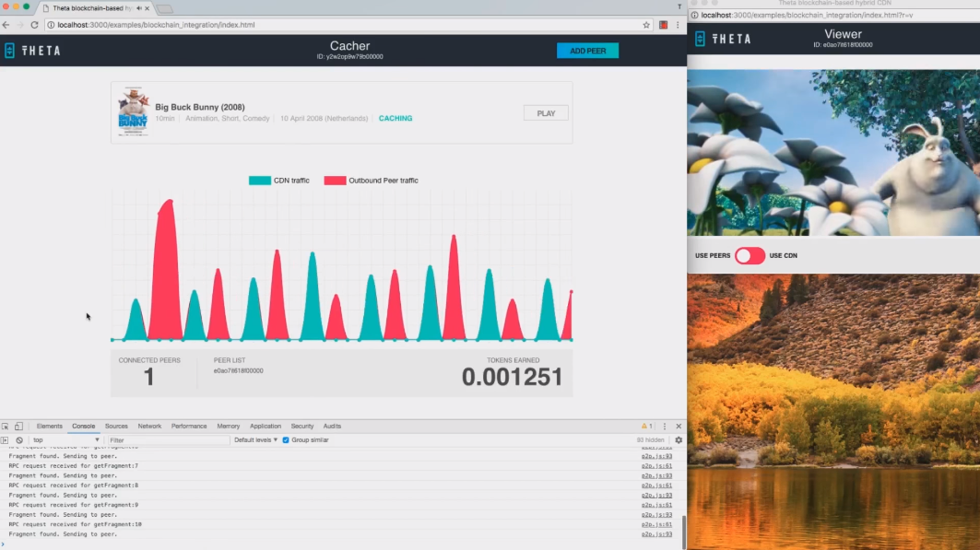Activate DevTools inspect element picker
Screen dimensions: 980x550
5,427
